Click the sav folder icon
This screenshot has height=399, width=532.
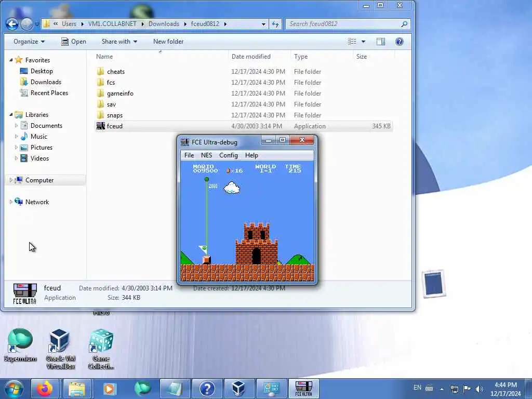click(100, 104)
